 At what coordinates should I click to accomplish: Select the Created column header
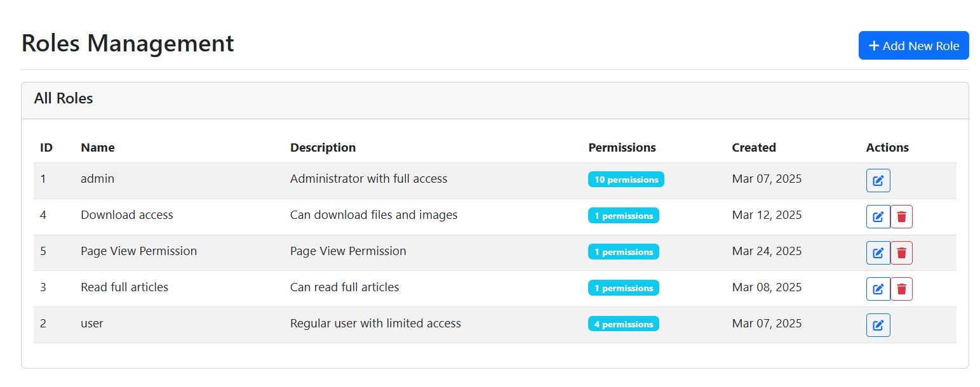pos(753,147)
